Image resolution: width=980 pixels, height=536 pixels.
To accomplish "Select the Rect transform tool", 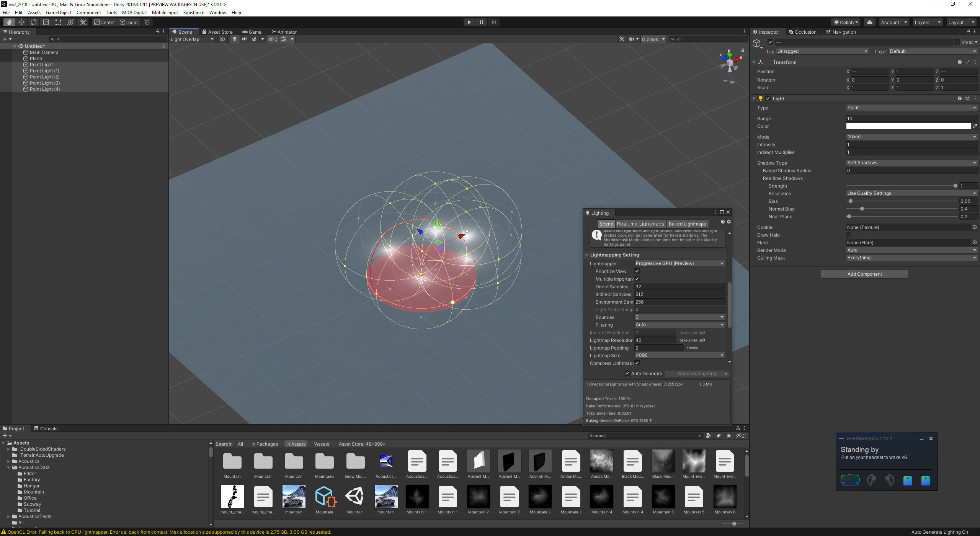I will point(58,22).
